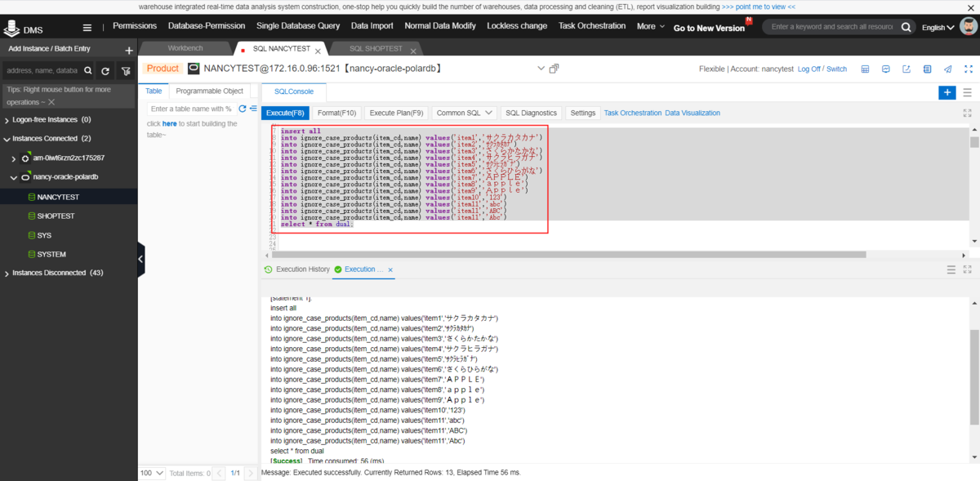980x481 pixels.
Task: Open the user avatar menu
Action: point(969,26)
